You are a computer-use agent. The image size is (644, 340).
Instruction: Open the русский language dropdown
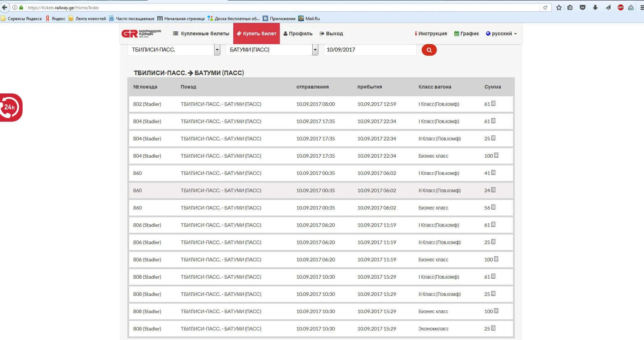point(501,34)
